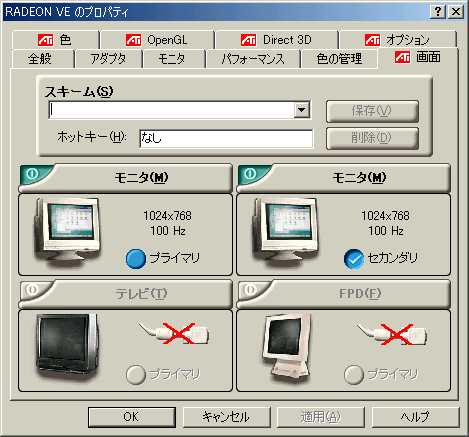
Task: Close the RADEON VE properties dialog
Action: [455, 12]
